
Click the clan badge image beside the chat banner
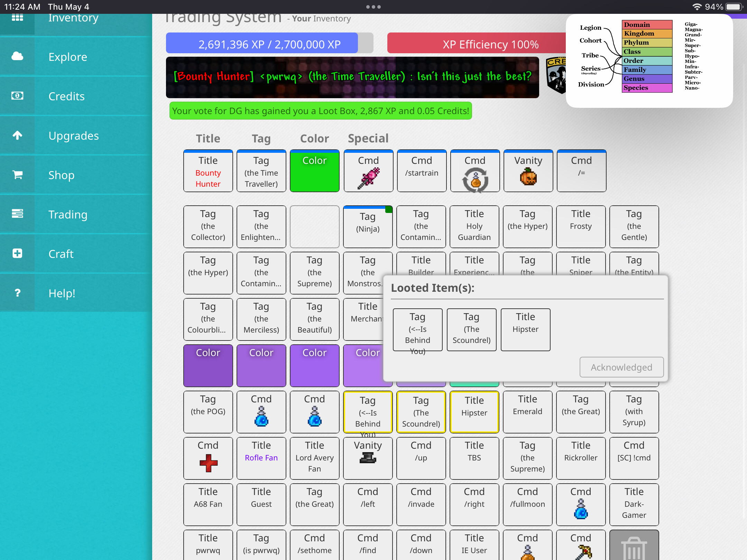pyautogui.click(x=556, y=75)
